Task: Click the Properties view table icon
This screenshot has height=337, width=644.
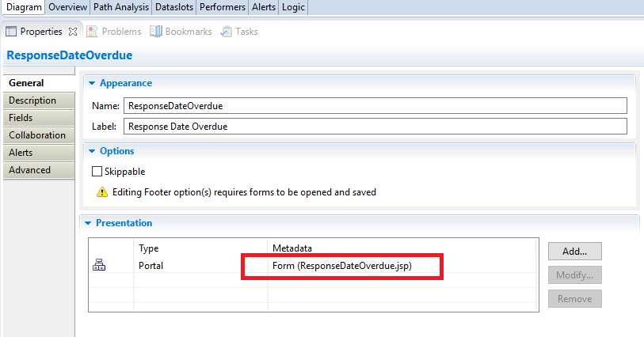Action: 11,32
